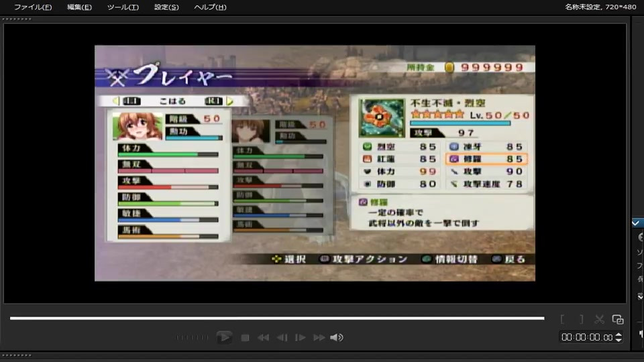Click the weapon emblem image in preview
The height and width of the screenshot is (362, 644).
[x=382, y=118]
